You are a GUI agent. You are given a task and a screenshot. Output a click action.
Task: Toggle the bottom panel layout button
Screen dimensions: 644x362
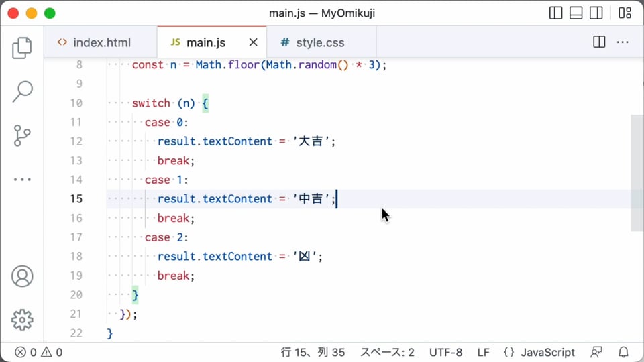(x=576, y=13)
